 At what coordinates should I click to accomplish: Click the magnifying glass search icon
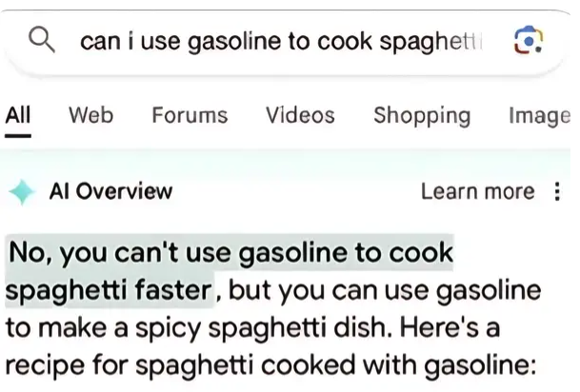(42, 40)
